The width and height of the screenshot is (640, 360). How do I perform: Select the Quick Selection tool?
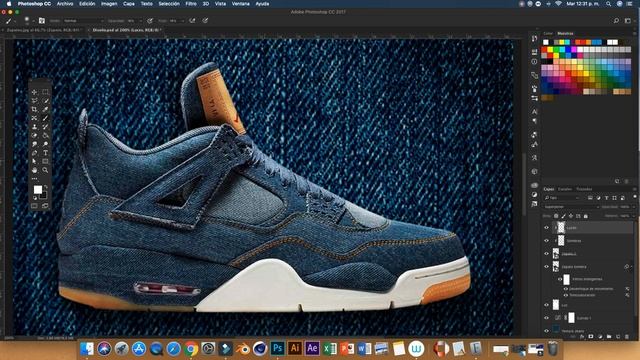45,101
